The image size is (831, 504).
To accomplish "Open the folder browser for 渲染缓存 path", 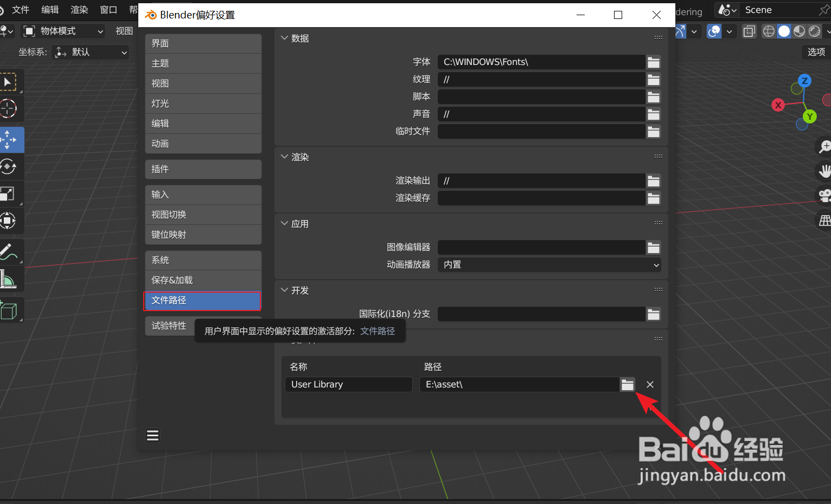I will point(654,198).
